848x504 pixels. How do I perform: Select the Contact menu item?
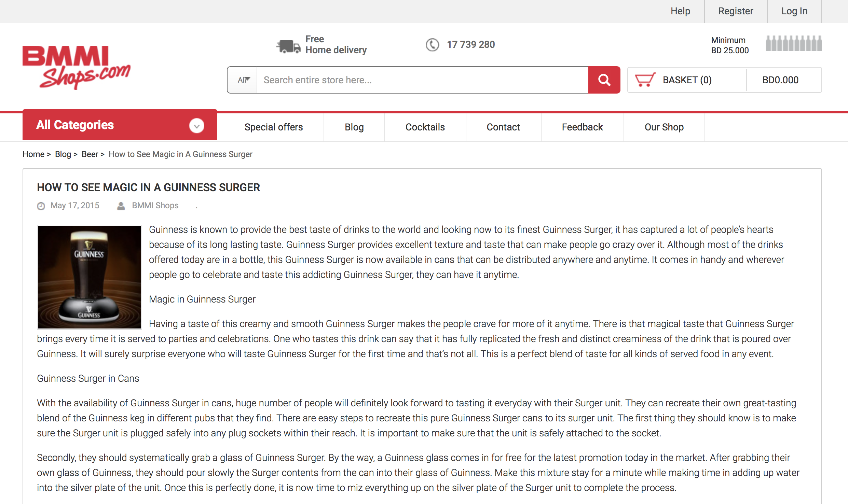(x=503, y=127)
